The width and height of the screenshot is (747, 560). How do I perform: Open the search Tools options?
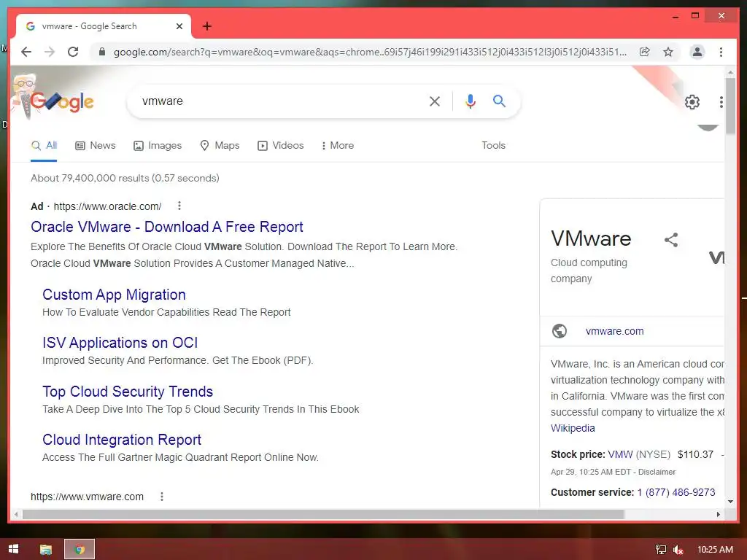pos(493,145)
